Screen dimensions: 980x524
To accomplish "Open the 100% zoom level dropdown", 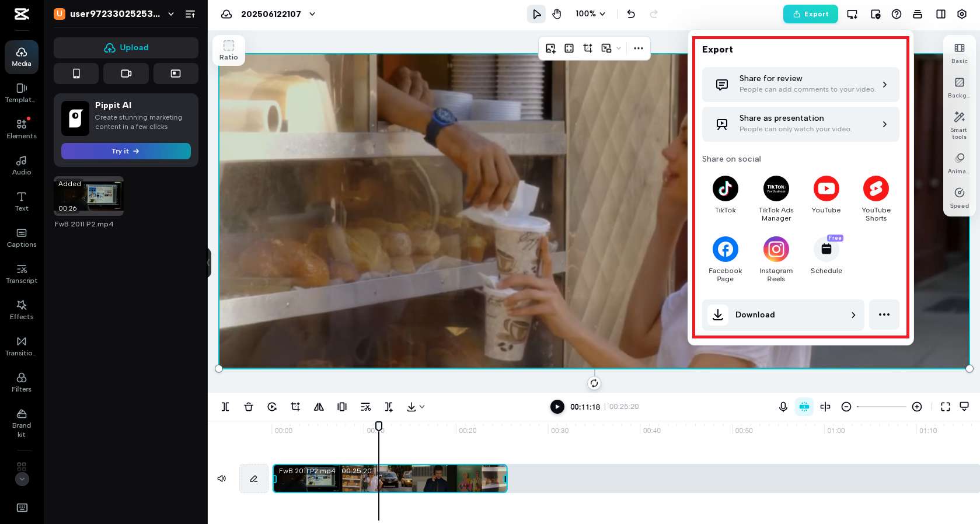I will tap(591, 14).
